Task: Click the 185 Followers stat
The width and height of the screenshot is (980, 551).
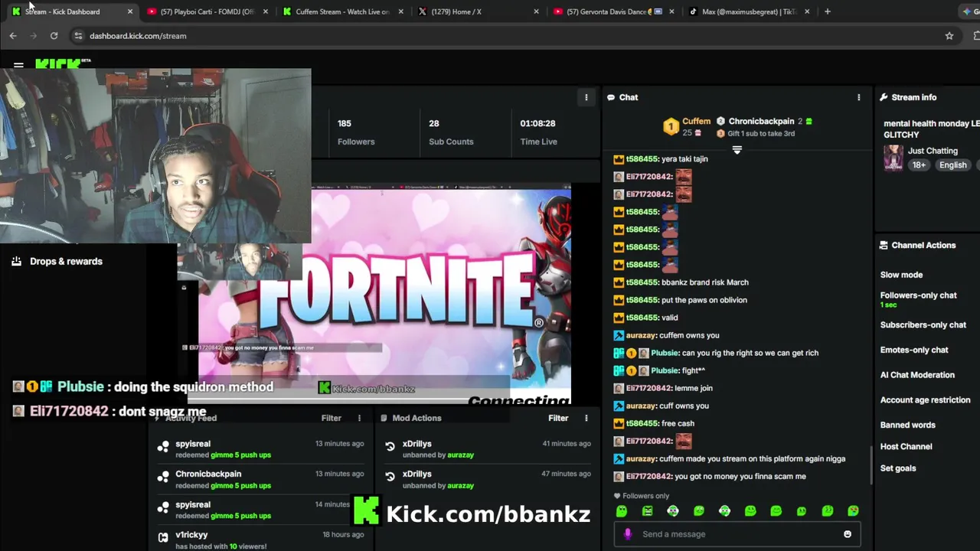Action: coord(356,132)
